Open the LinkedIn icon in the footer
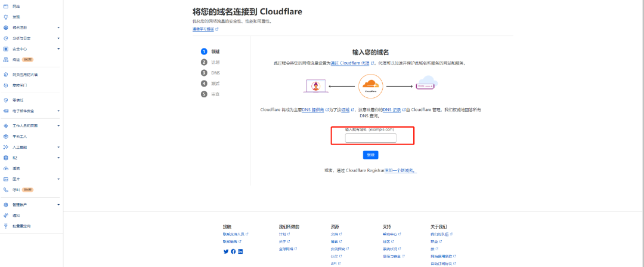 (240, 251)
